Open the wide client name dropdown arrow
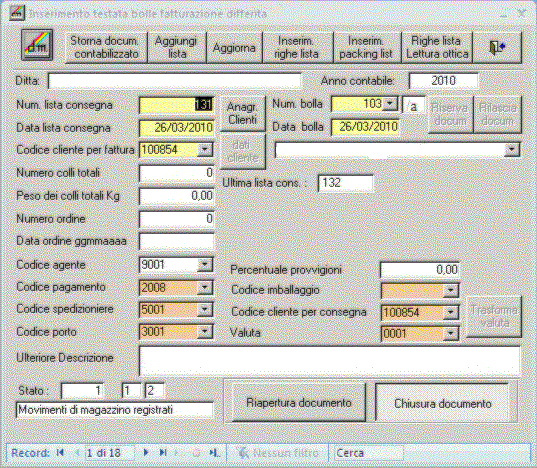537x468 pixels. (512, 150)
